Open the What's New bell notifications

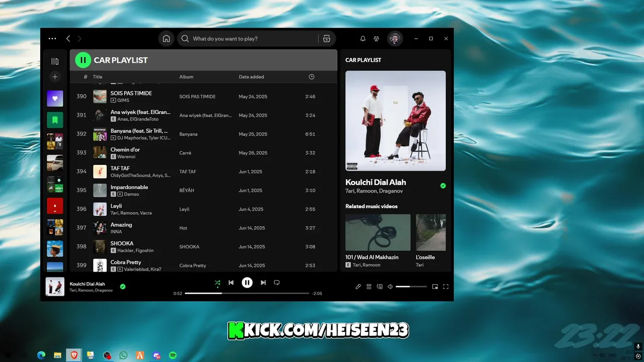pos(363,39)
